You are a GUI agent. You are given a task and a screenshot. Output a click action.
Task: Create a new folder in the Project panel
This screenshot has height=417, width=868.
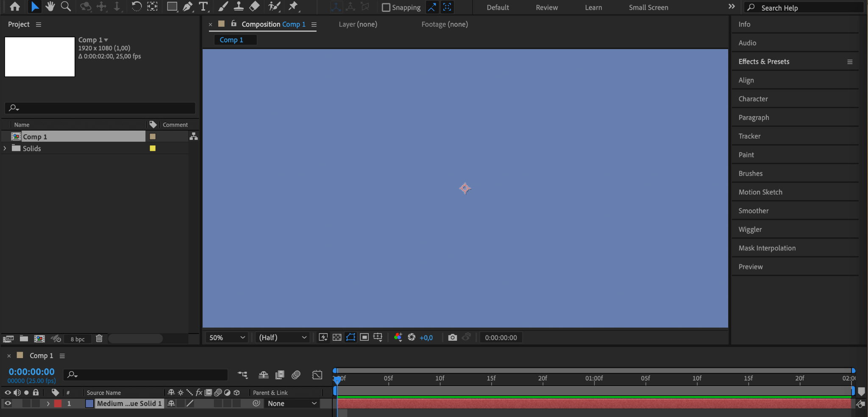[x=24, y=339]
